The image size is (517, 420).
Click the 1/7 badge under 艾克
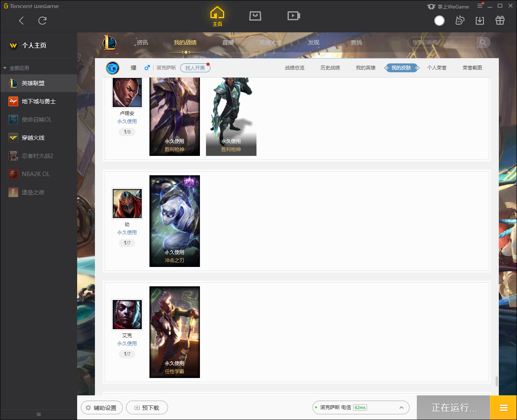point(127,354)
